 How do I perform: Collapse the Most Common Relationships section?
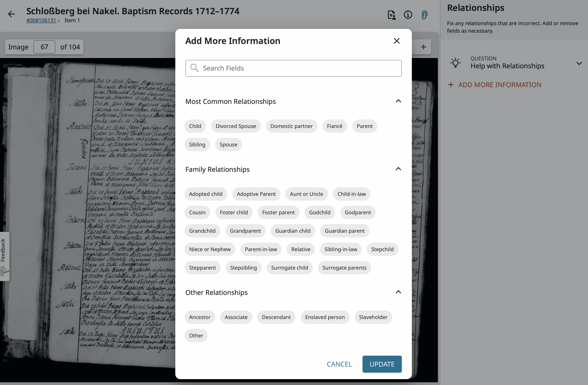click(x=398, y=101)
